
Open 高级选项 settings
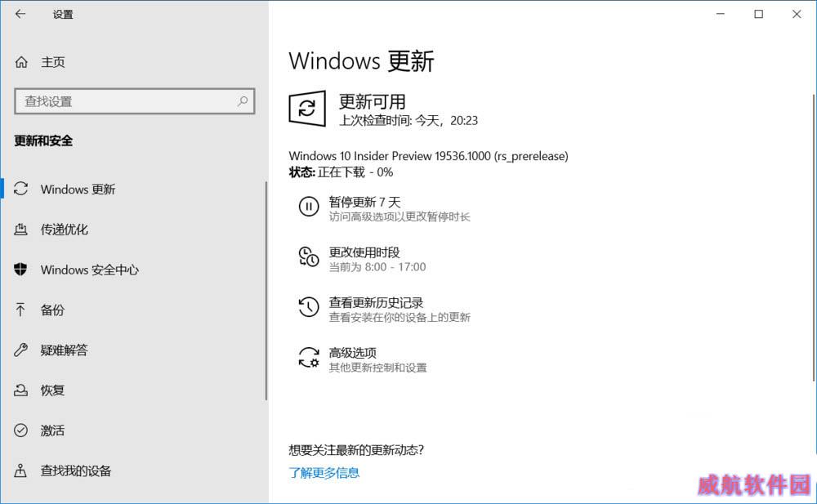tap(353, 353)
